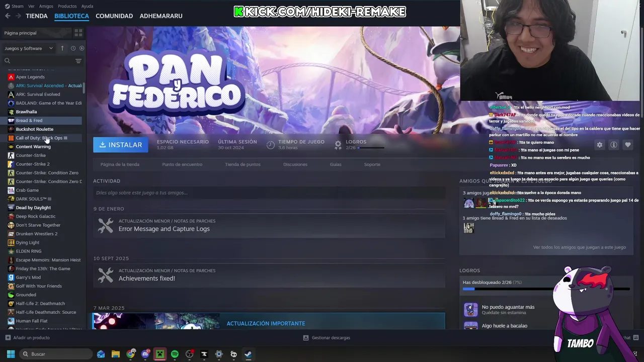Select Golf With Your Friends in library
Image resolution: width=644 pixels, height=362 pixels.
(x=39, y=286)
